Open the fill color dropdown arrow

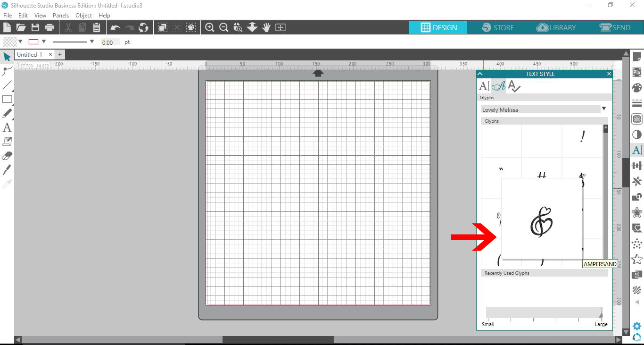20,42
